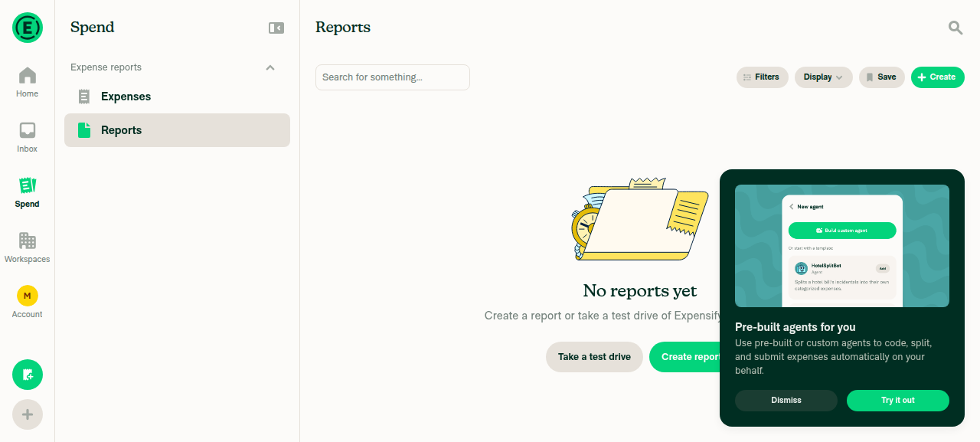Click the Save search button
This screenshot has height=442, width=980.
[x=882, y=77]
